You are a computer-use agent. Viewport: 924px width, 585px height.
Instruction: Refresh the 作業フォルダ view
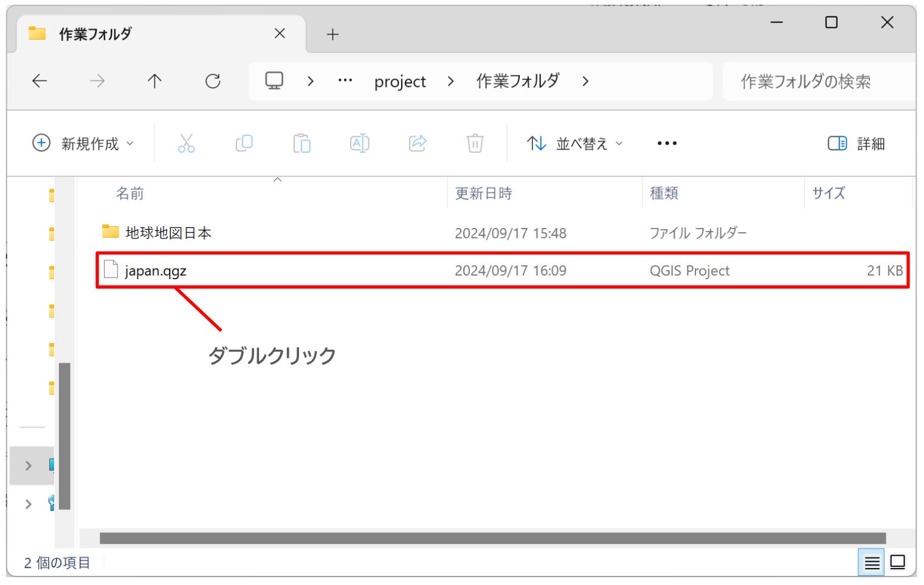click(213, 81)
